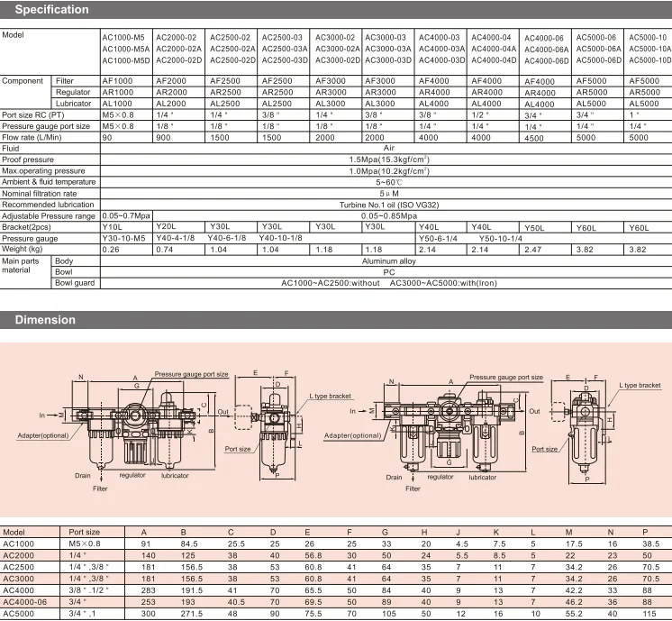This screenshot has width=672, height=621.
Task: Click the P value 115 in the AC5000 row
Action: tap(649, 614)
